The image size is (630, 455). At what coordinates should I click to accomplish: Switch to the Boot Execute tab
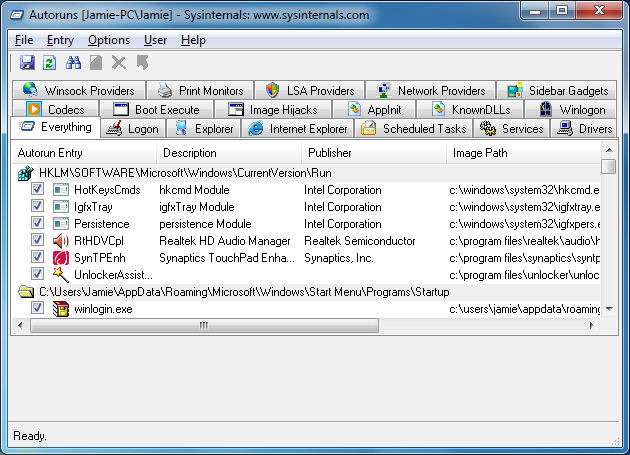click(x=156, y=109)
